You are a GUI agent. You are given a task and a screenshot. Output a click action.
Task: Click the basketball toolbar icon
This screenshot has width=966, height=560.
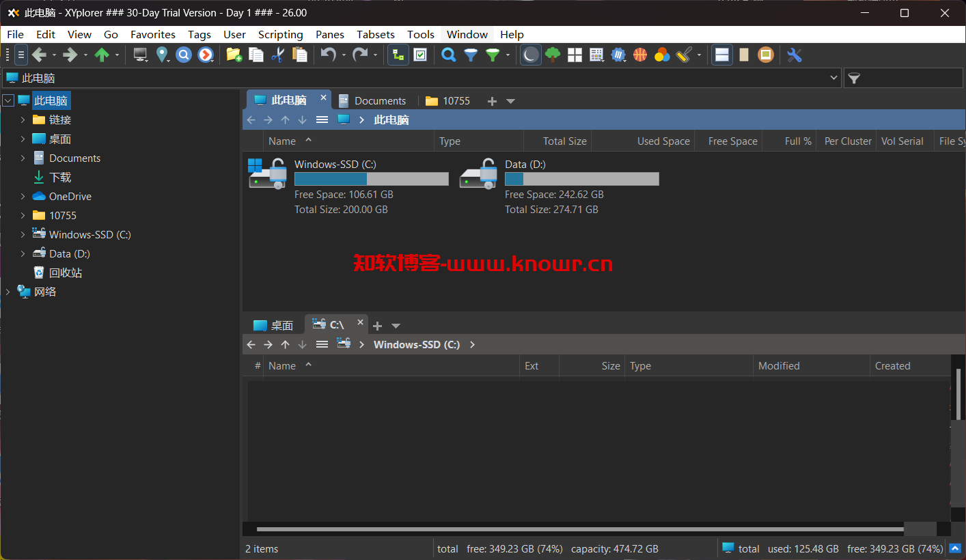(640, 55)
